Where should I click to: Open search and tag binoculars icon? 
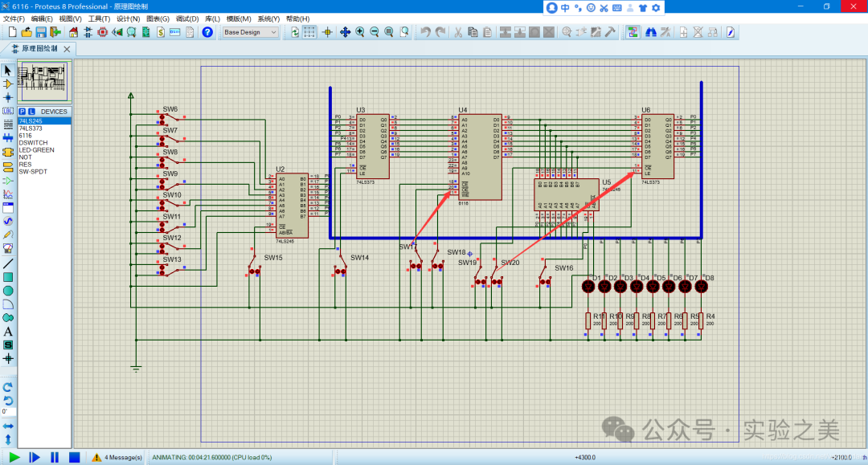coord(651,33)
